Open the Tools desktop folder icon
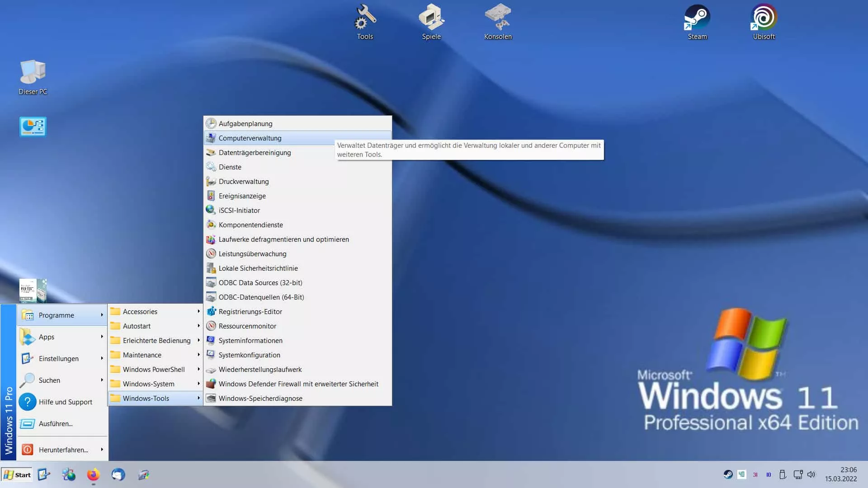 (x=365, y=22)
